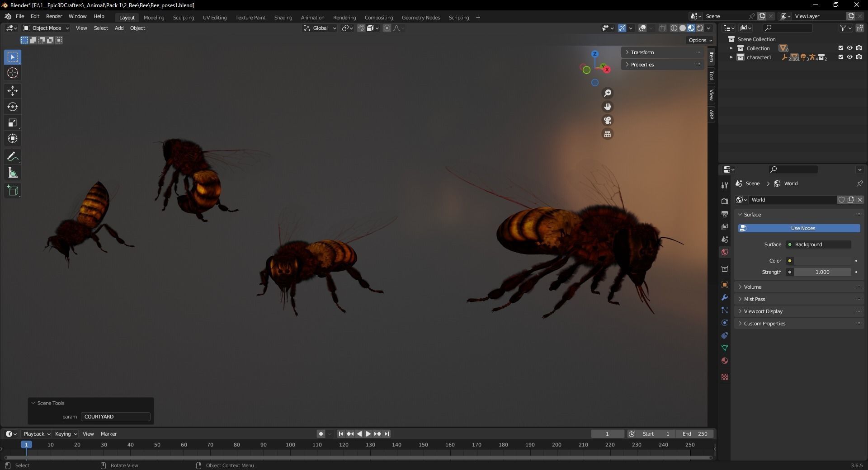
Task: Collapse the Surface panel
Action: [799, 215]
